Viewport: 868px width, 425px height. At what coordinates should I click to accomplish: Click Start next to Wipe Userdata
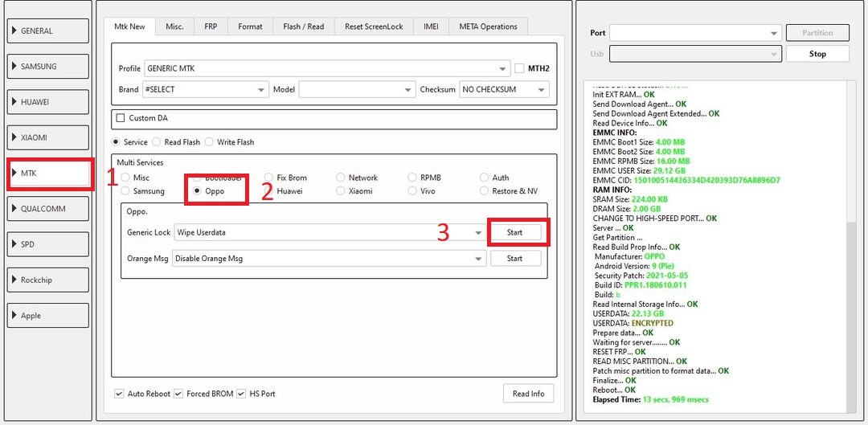515,232
